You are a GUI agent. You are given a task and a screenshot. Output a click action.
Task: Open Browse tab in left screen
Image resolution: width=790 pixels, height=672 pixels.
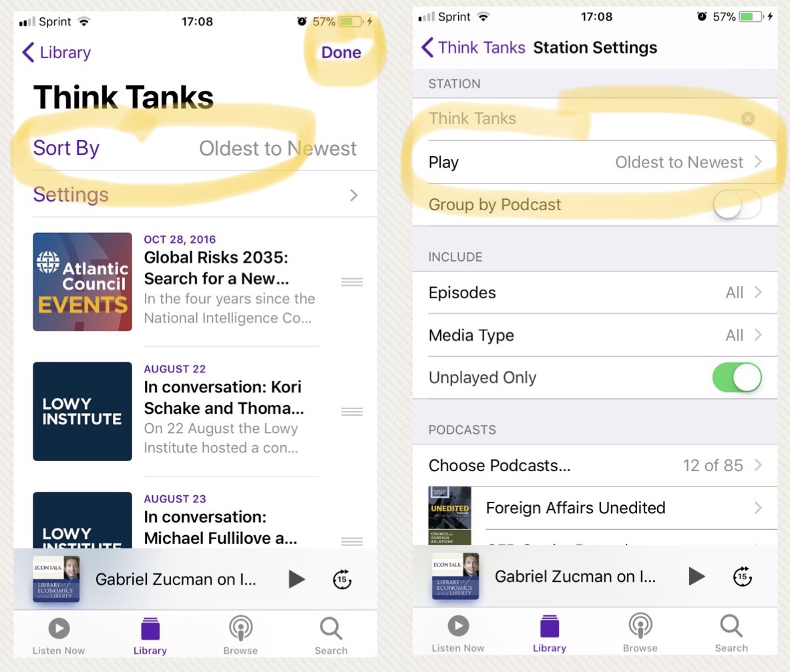point(240,636)
